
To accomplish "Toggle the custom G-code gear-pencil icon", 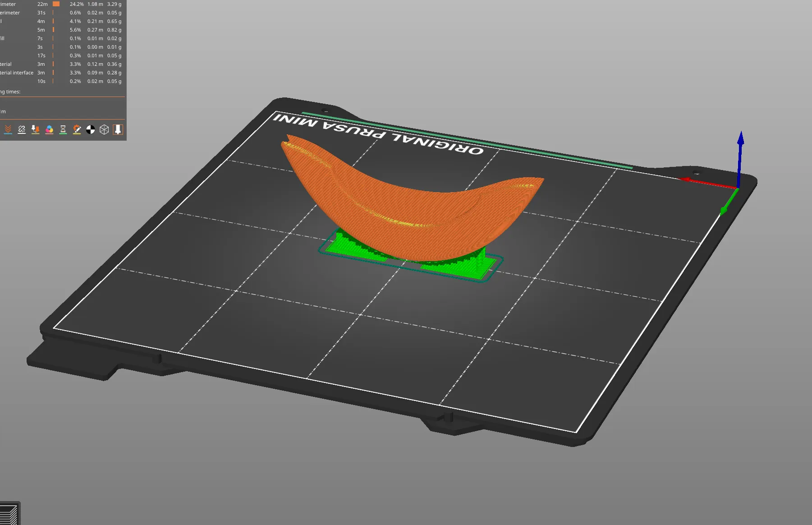I will pos(77,130).
